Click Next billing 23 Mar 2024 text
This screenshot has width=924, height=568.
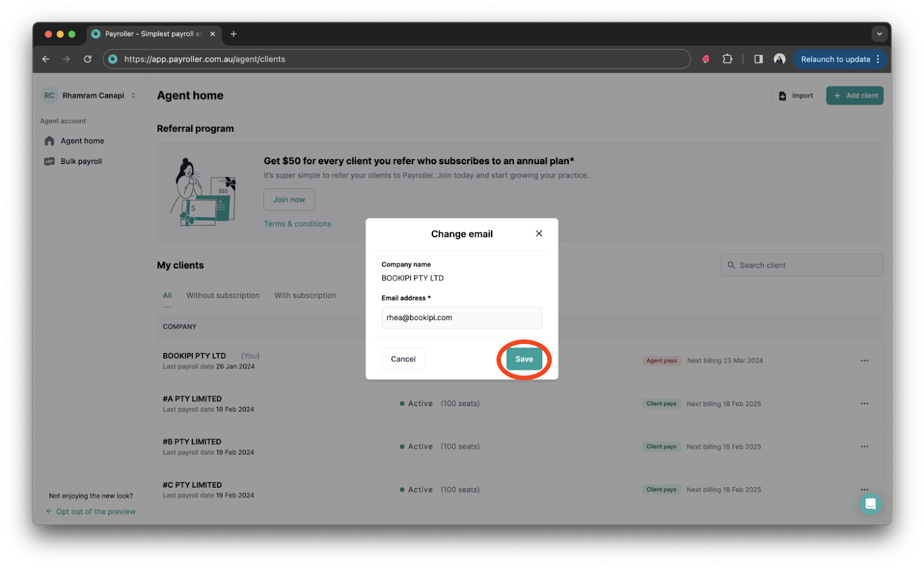(x=725, y=361)
